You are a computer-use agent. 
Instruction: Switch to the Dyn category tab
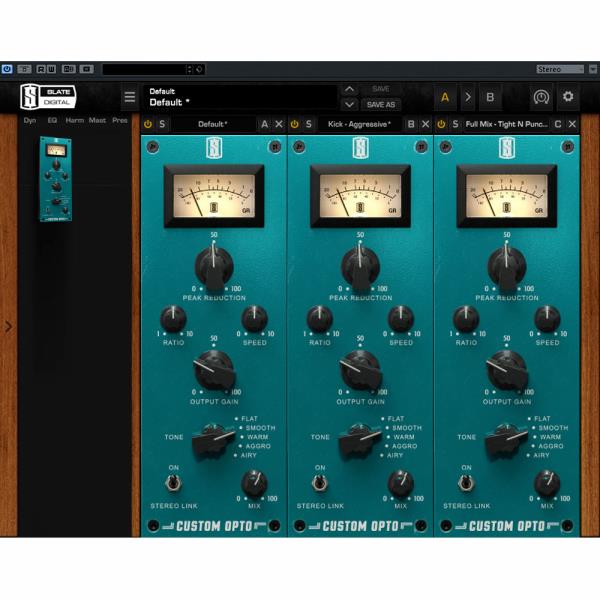pyautogui.click(x=30, y=120)
